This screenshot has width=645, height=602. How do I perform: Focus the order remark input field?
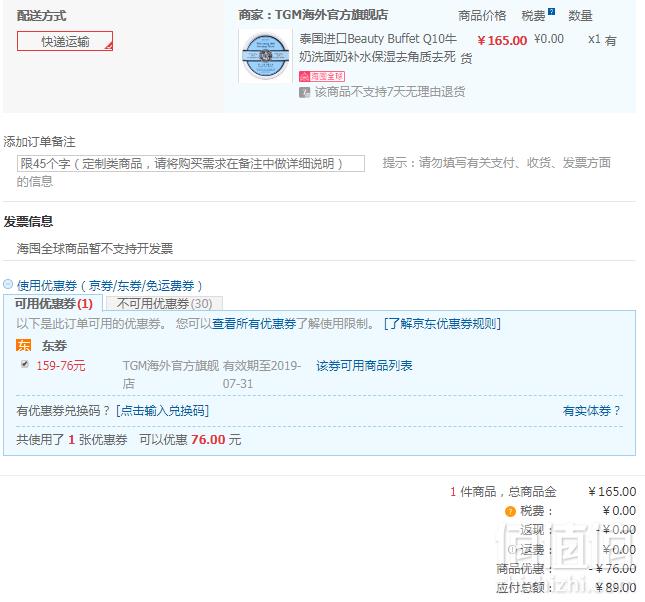tap(190, 163)
